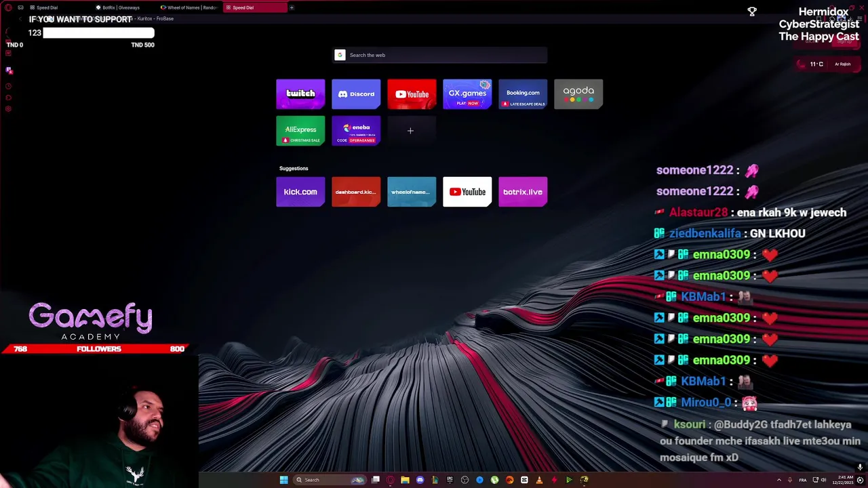Click the Opera GX taskbar icon

coord(390,480)
